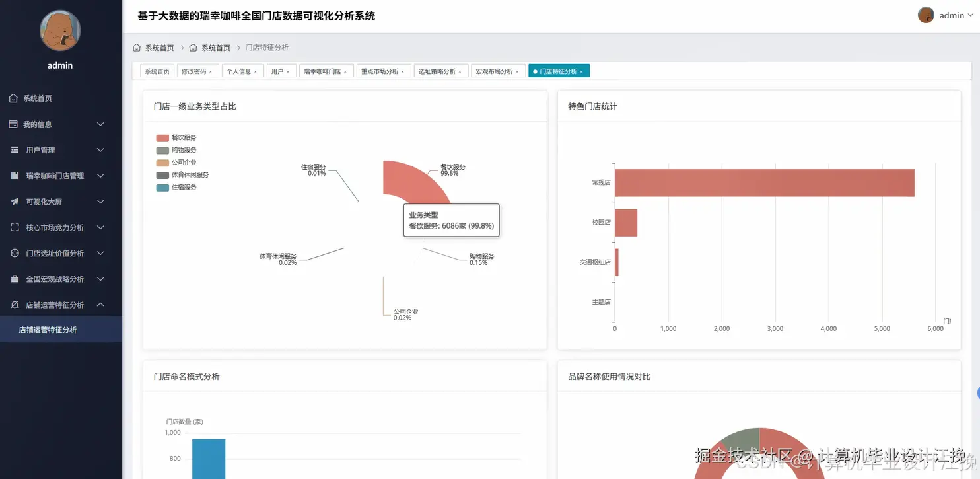Image resolution: width=980 pixels, height=479 pixels.
Task: Click the 公司企业 0.02% pie label
Action: coord(406,314)
